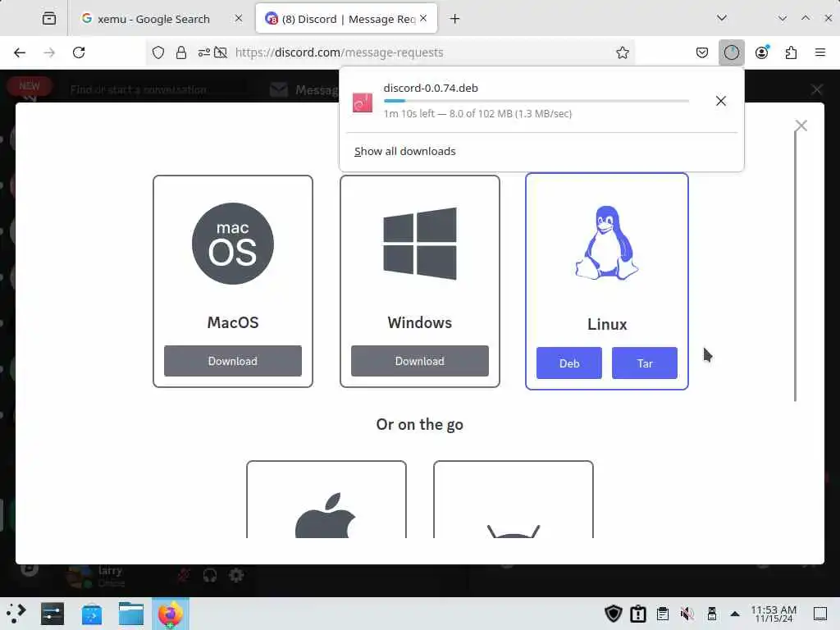The width and height of the screenshot is (840, 630).
Task: View site security lock info
Action: [x=181, y=52]
